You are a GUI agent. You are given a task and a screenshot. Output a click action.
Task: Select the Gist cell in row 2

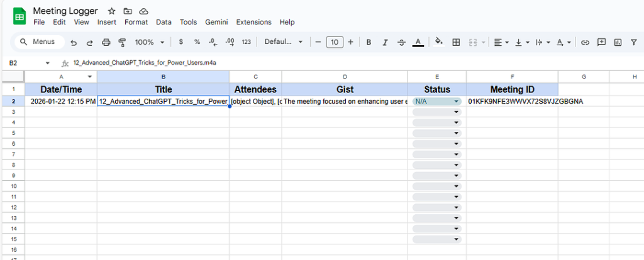(x=345, y=102)
